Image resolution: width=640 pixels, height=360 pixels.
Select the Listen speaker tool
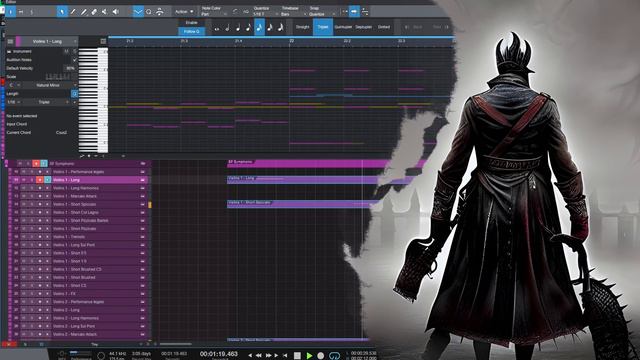116,12
